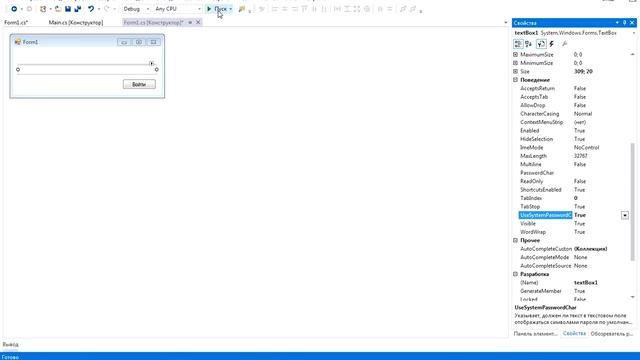Show properties in categorized view
The width and height of the screenshot is (640, 360).
pyautogui.click(x=518, y=44)
